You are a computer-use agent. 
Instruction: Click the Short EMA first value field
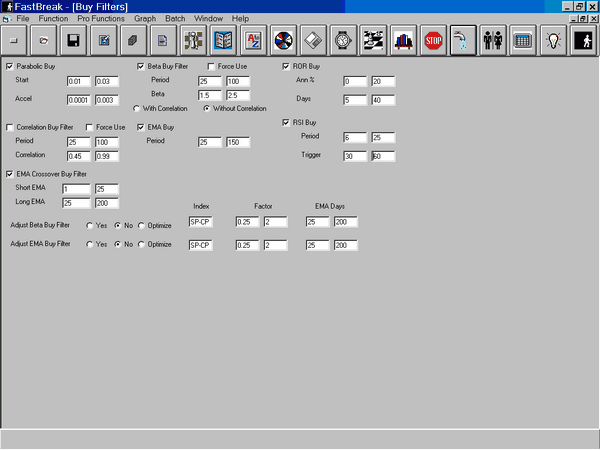click(77, 189)
